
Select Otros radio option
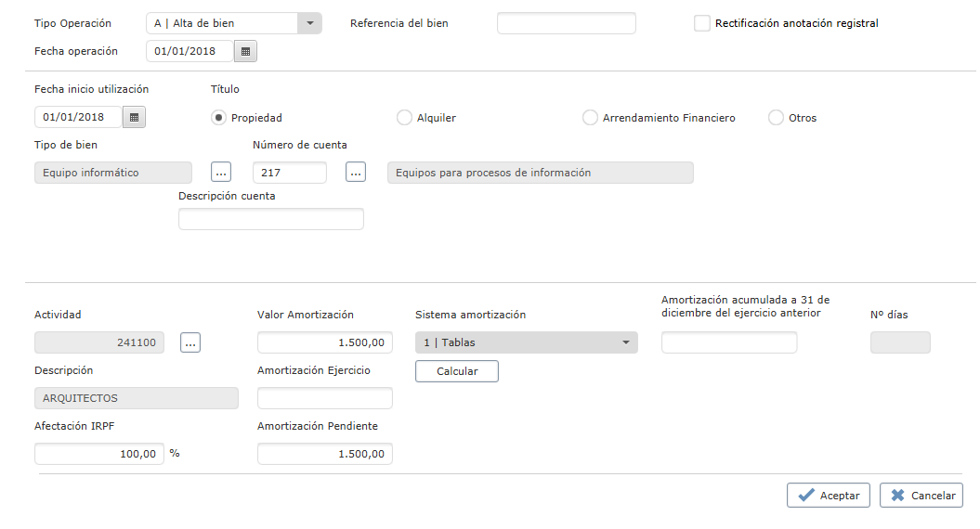point(776,118)
